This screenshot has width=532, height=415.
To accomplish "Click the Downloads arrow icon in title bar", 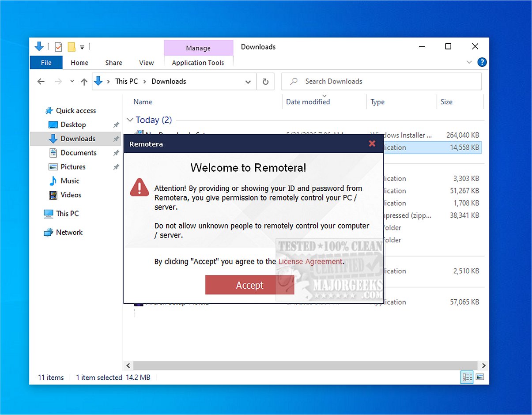I will 39,46.
